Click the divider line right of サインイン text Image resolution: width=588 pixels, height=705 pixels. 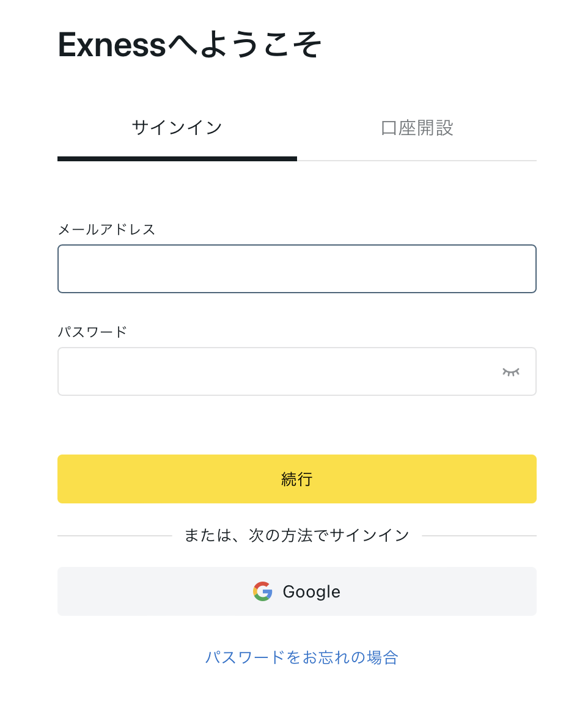pos(479,536)
